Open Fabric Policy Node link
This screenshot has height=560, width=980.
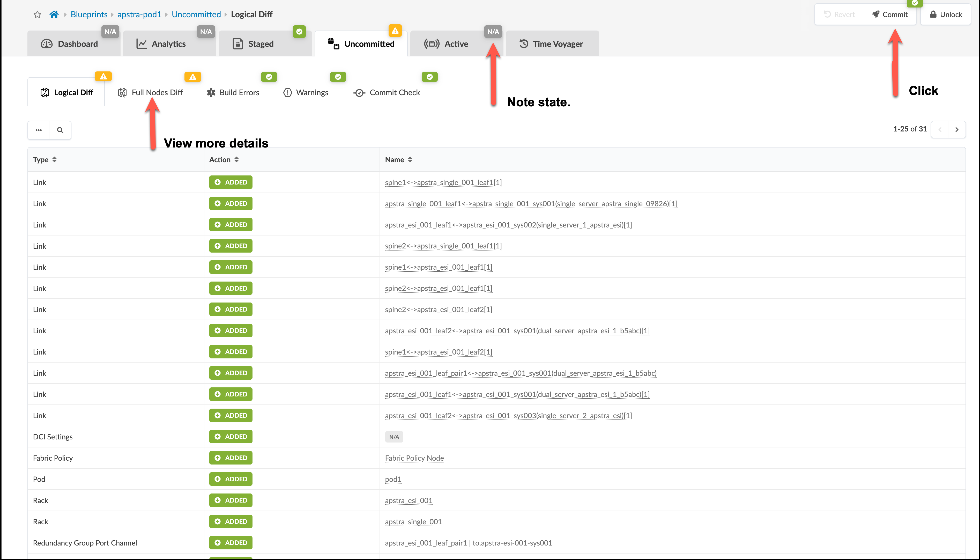[414, 458]
